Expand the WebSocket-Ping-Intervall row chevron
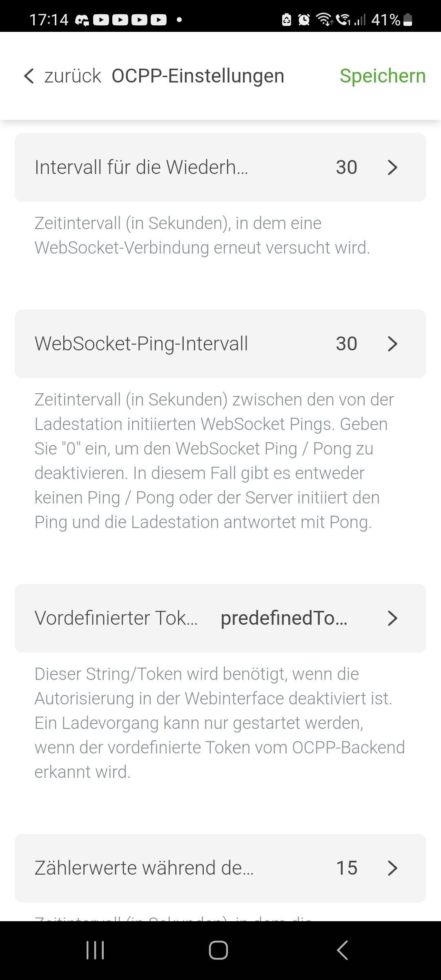Image resolution: width=441 pixels, height=980 pixels. tap(392, 344)
